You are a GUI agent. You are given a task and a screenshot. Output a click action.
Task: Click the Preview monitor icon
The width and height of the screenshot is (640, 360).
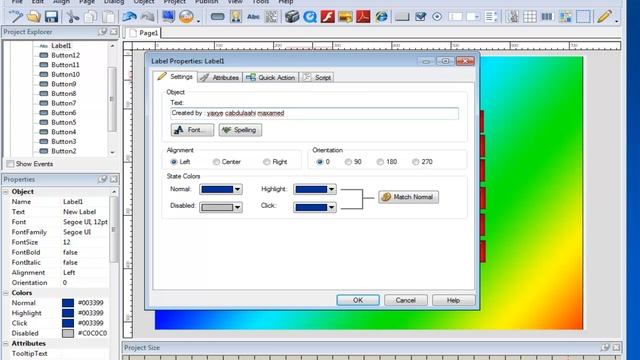tap(168, 17)
